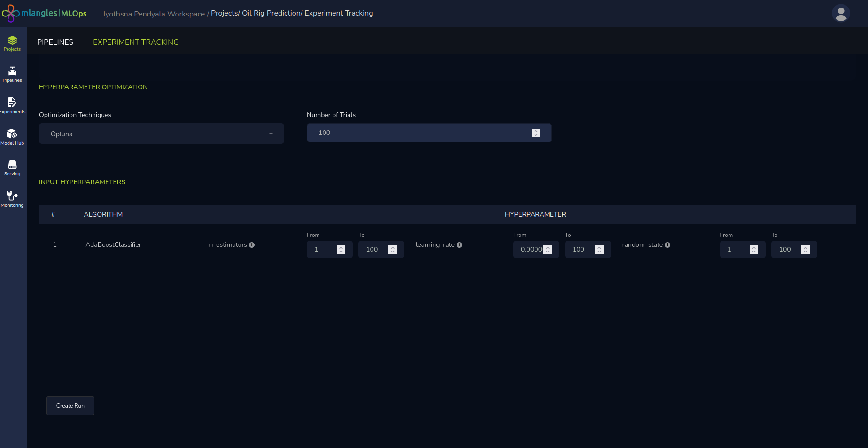
Task: Switch to the PIPELINES tab
Action: pyautogui.click(x=55, y=42)
